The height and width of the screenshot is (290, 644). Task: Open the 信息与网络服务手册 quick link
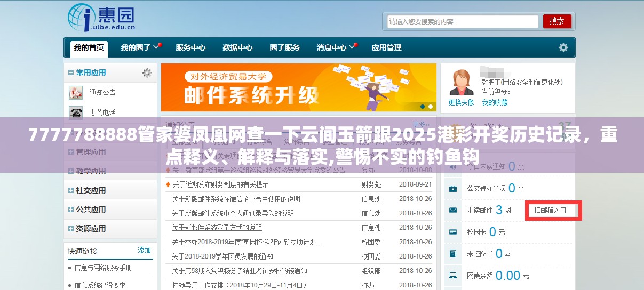click(103, 268)
